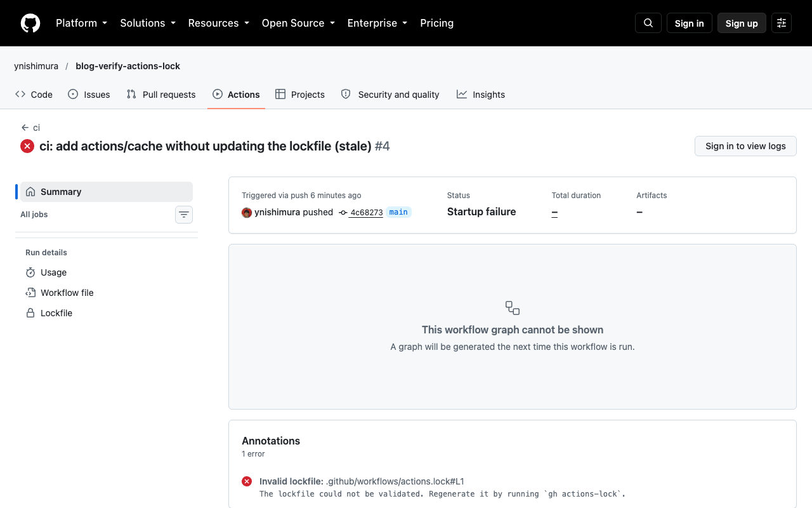Switch to the Projects tab
The image size is (812, 508).
pyautogui.click(x=300, y=95)
